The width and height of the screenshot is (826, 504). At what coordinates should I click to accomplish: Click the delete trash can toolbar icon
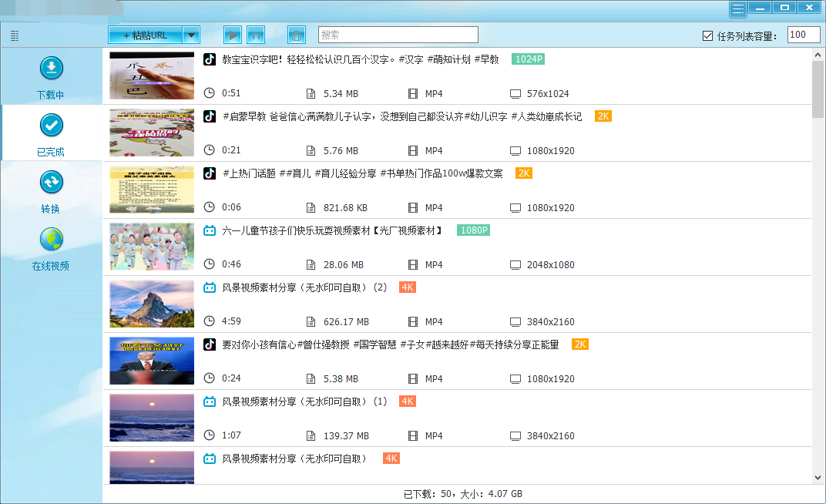tap(297, 35)
